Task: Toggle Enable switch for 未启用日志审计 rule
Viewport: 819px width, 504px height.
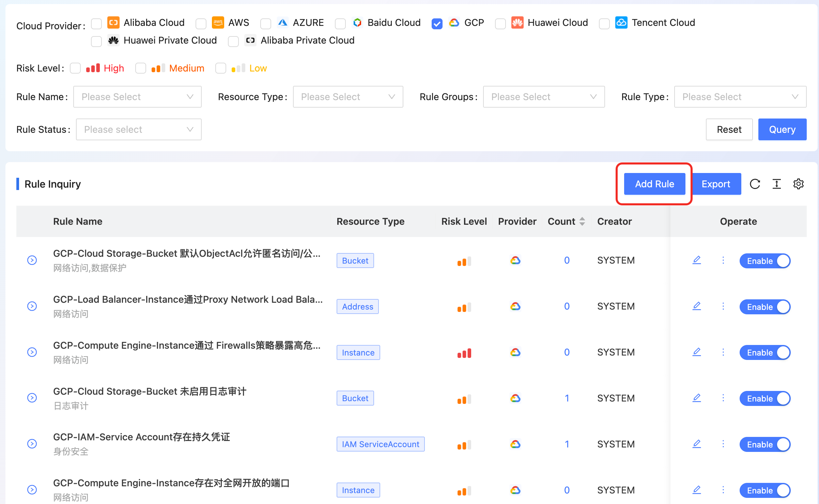Action: point(765,398)
